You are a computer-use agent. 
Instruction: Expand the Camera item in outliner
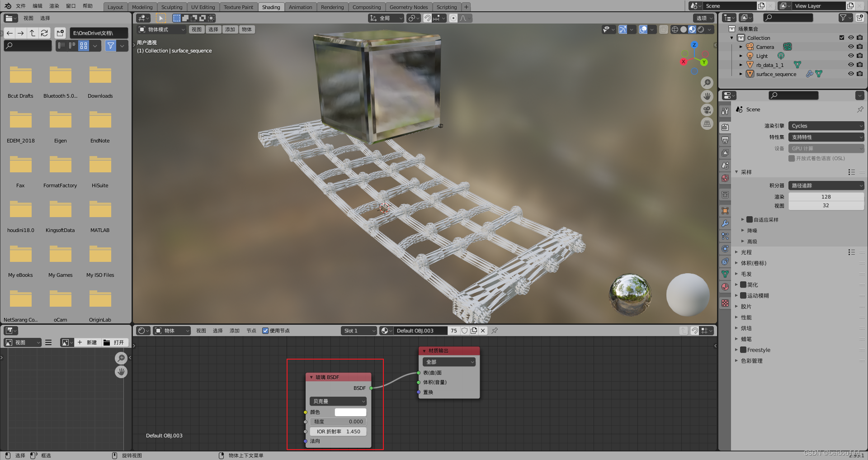[x=741, y=47]
